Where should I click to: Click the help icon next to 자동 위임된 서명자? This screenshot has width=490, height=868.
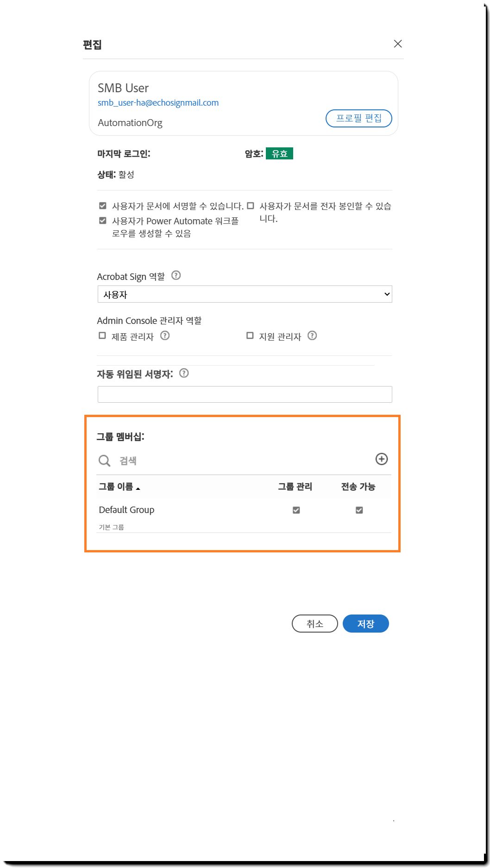(x=184, y=373)
